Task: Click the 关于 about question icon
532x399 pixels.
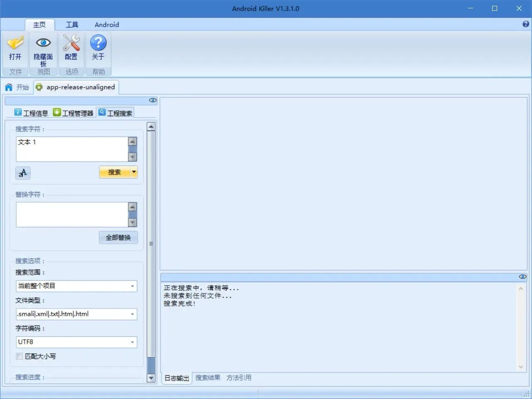Action: pyautogui.click(x=98, y=42)
